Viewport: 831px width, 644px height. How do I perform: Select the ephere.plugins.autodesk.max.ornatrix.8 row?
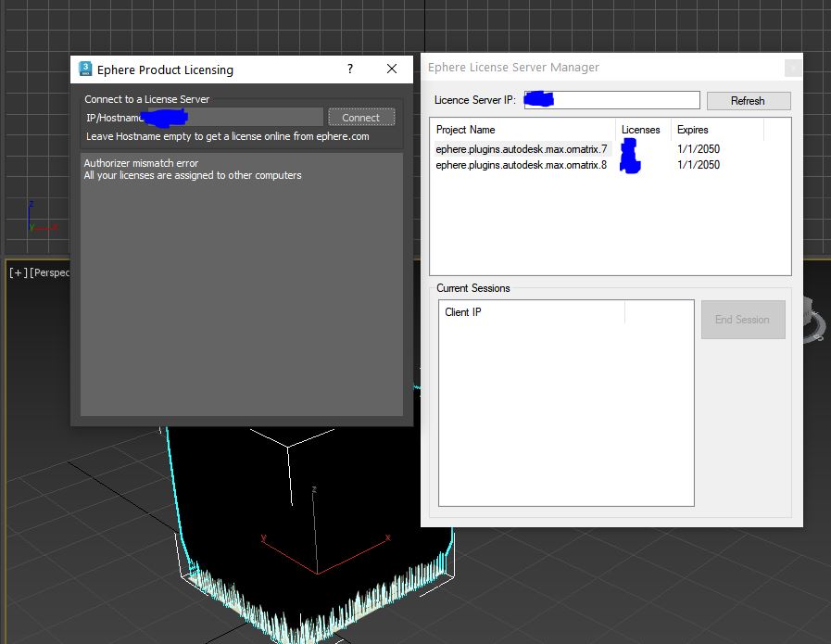pyautogui.click(x=522, y=165)
